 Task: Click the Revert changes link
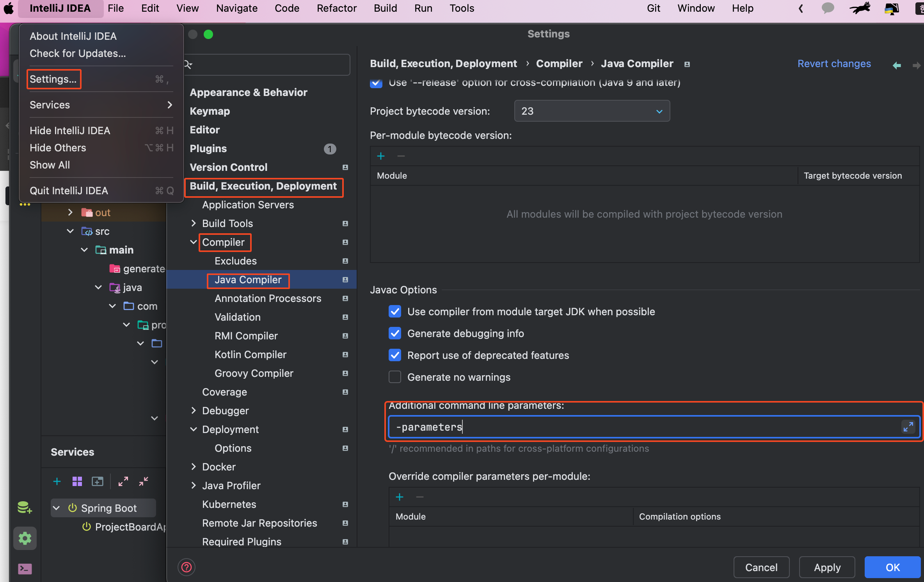[834, 64]
